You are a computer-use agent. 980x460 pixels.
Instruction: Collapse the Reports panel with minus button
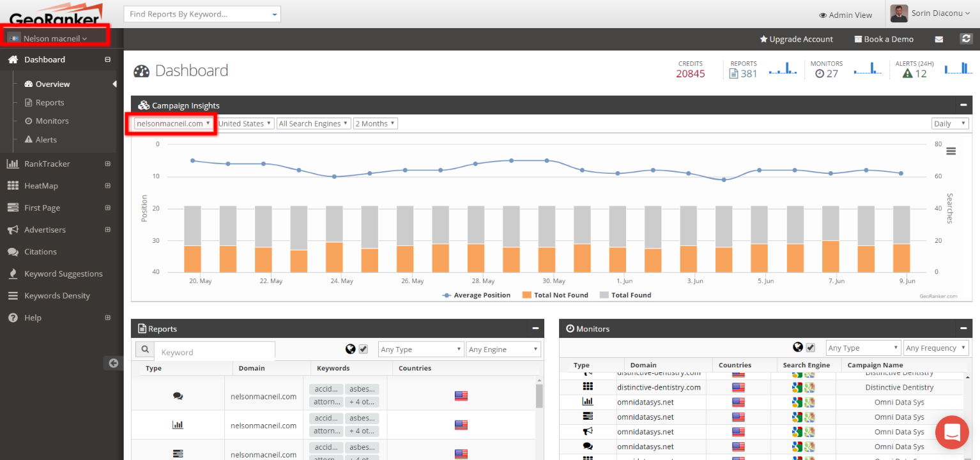[535, 328]
